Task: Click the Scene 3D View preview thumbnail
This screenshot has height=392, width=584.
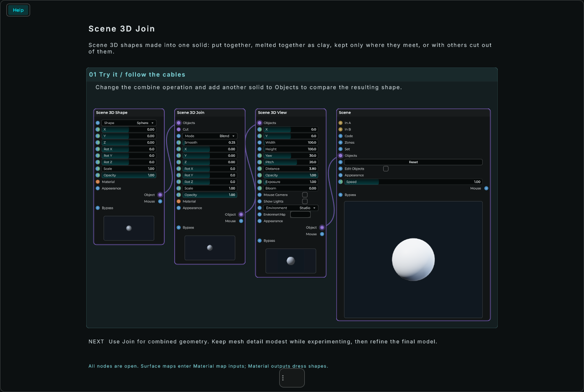Action: [291, 261]
